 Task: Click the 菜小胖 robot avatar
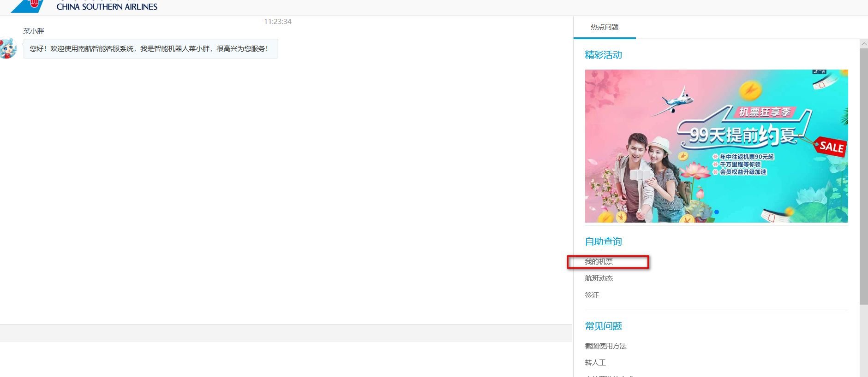(8, 48)
